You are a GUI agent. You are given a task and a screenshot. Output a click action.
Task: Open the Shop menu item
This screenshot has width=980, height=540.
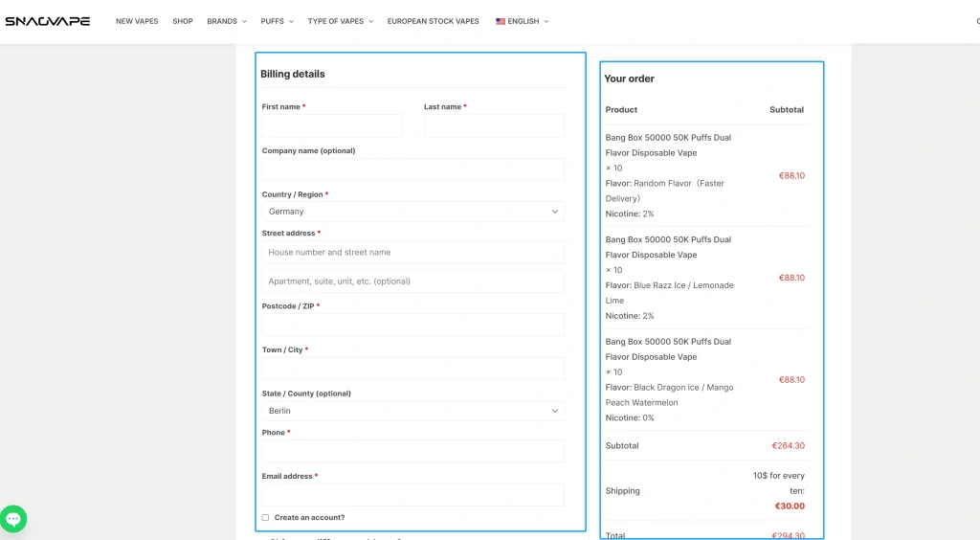point(183,21)
